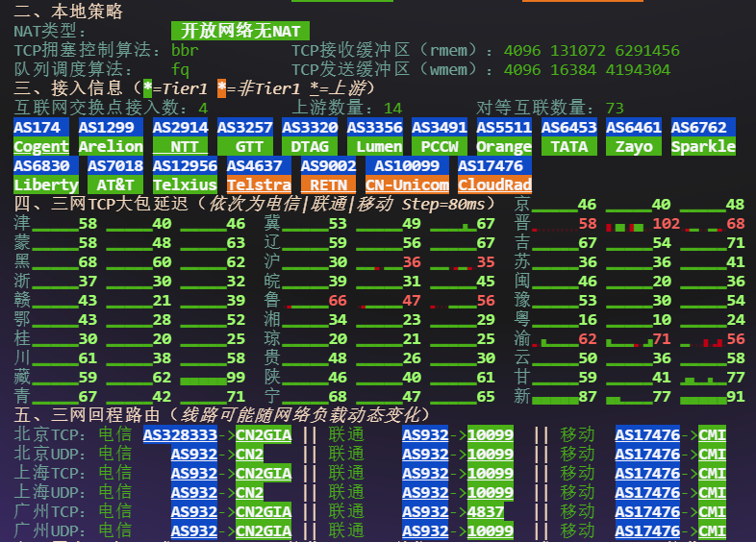
Task: Select the 87 latency value for 新
Action: pyautogui.click(x=588, y=397)
